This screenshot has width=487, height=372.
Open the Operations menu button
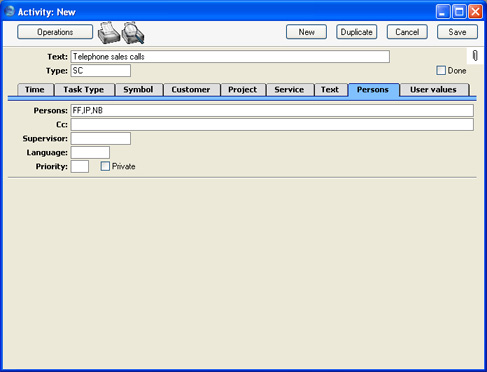point(55,32)
